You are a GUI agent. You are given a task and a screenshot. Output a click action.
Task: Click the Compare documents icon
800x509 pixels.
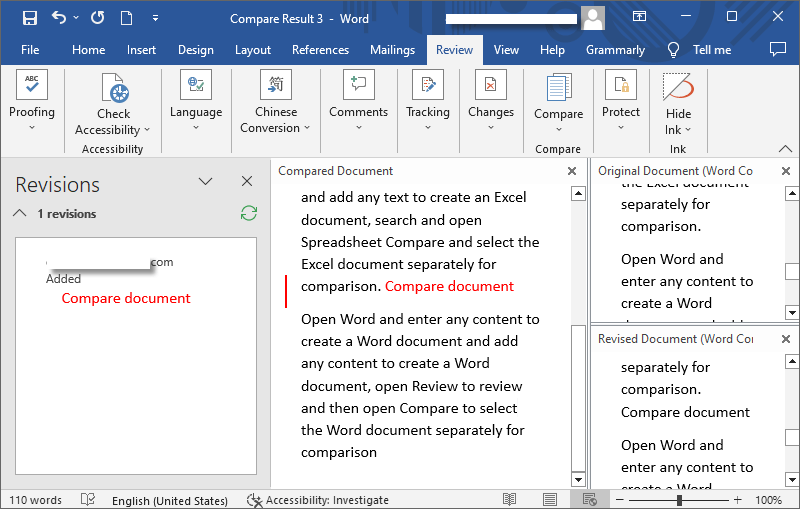click(559, 87)
